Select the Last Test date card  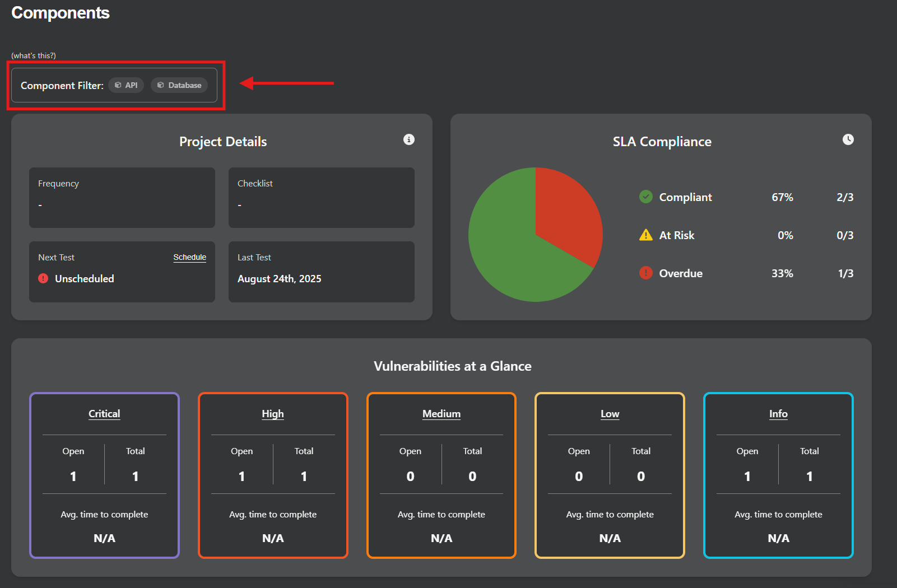click(x=321, y=272)
